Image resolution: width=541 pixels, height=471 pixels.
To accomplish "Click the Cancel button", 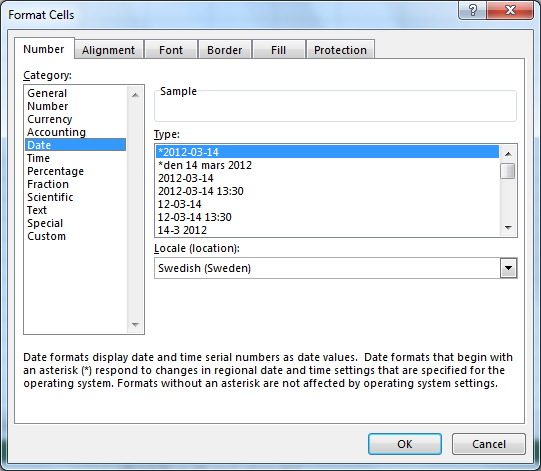I will click(x=489, y=444).
